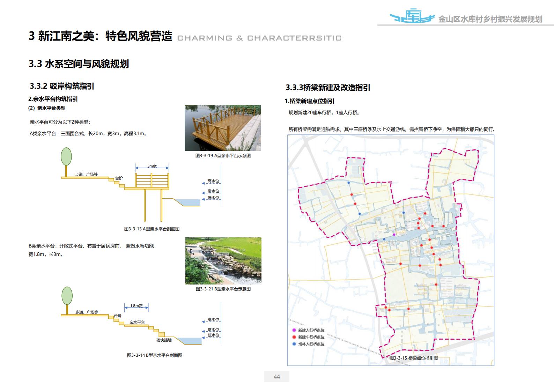This screenshot has height=392, width=554.
Task: Click the sentence 规划新建20座车行桥，1座人行桥
Action: [324, 113]
